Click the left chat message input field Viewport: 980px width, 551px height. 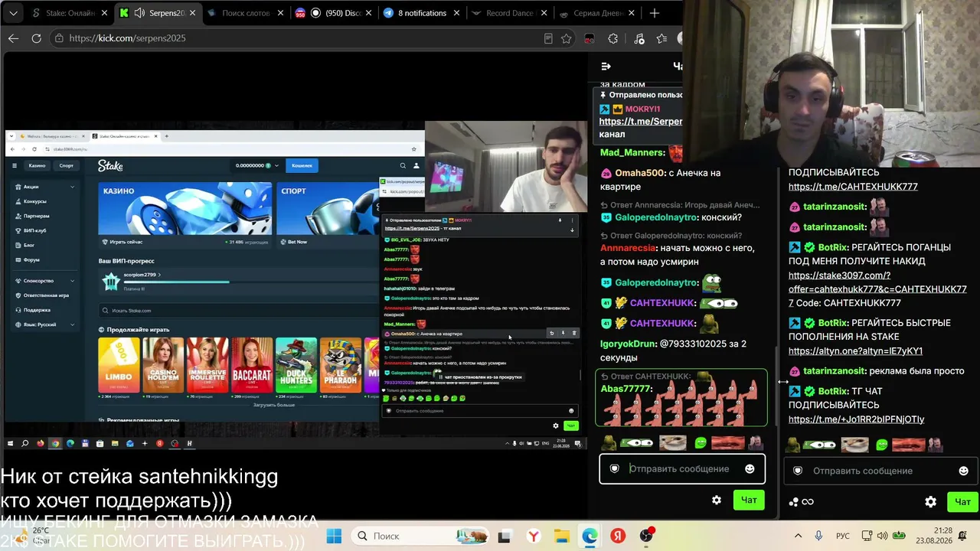click(x=682, y=468)
